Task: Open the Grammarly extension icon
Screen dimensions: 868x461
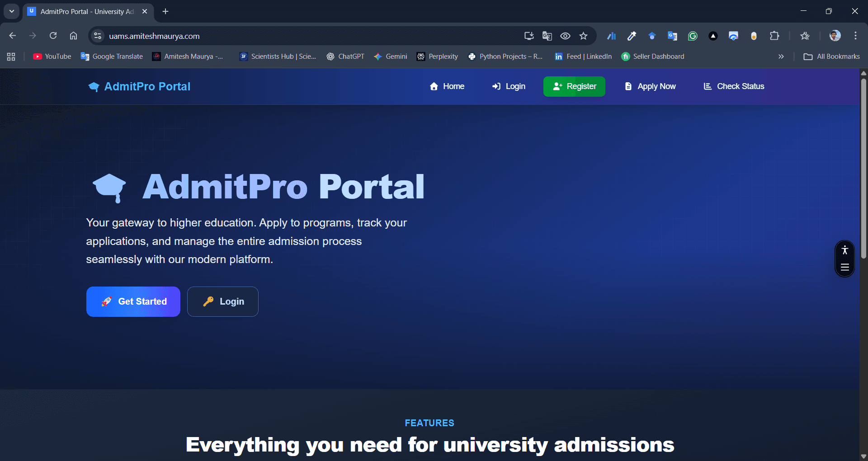Action: pos(693,36)
